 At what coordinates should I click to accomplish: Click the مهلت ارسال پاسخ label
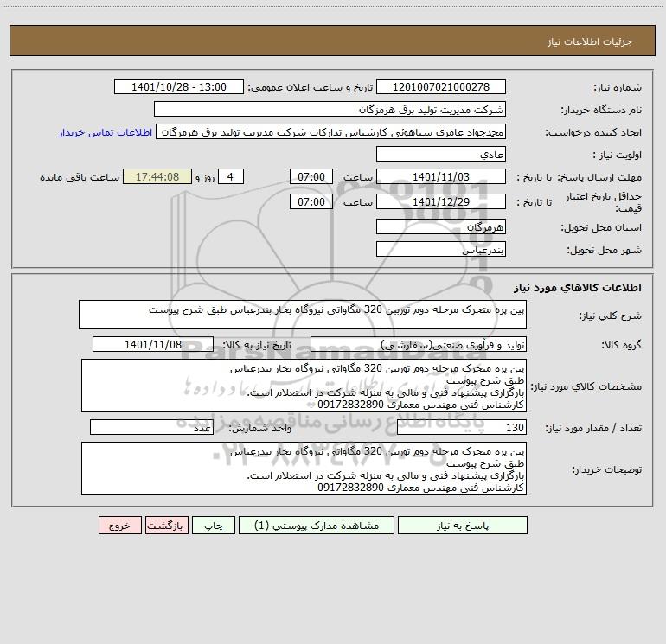[599, 177]
